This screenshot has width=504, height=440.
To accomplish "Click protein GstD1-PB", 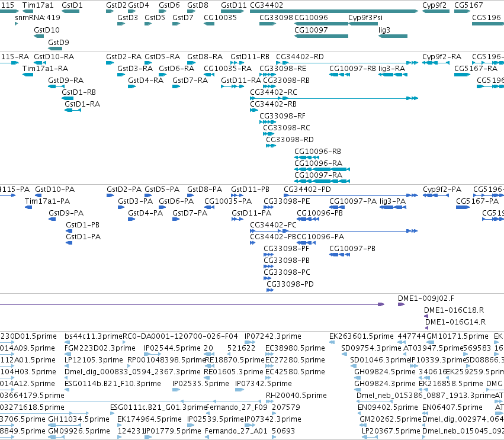I will pyautogui.click(x=82, y=225).
